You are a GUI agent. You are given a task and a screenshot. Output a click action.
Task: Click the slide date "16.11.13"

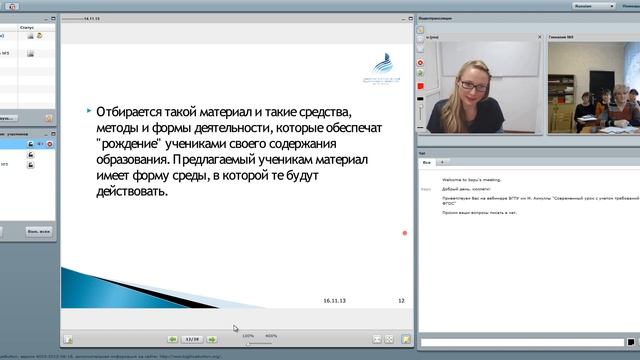tap(334, 301)
